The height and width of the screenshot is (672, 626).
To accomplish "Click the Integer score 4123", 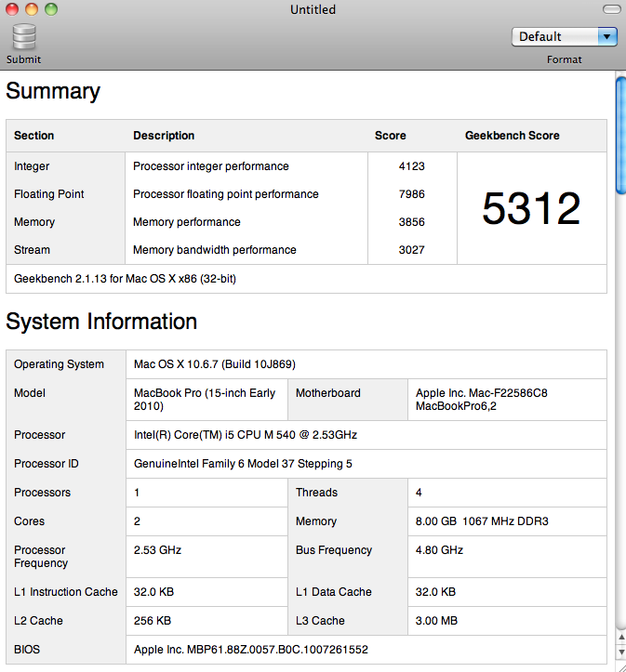I will pyautogui.click(x=412, y=166).
